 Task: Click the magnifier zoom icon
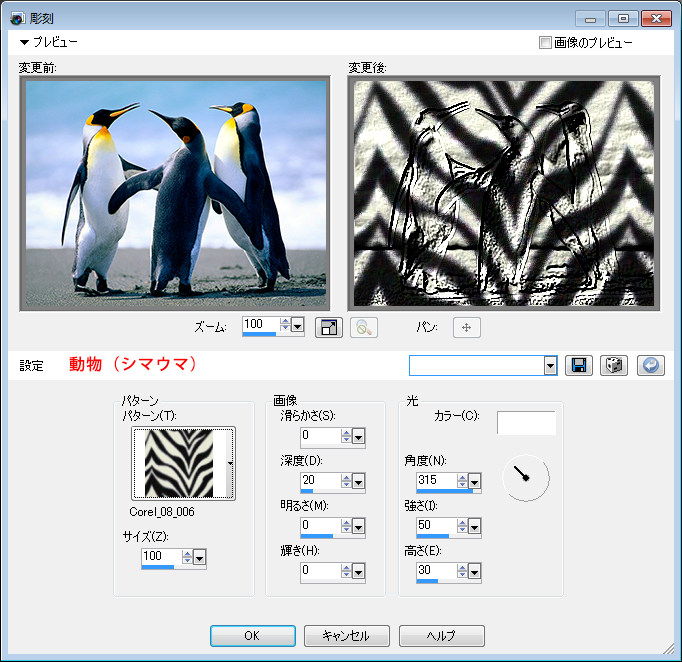(x=363, y=327)
